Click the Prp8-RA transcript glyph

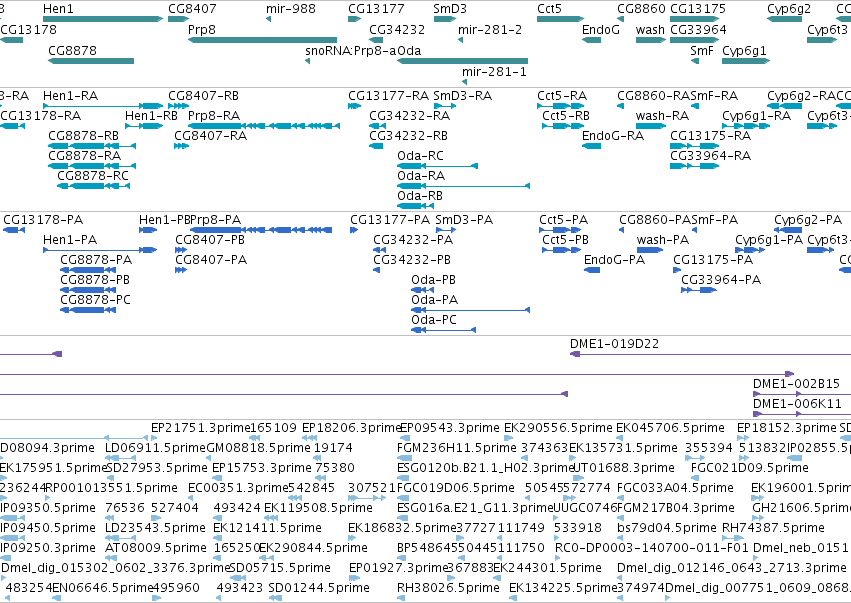[264, 126]
